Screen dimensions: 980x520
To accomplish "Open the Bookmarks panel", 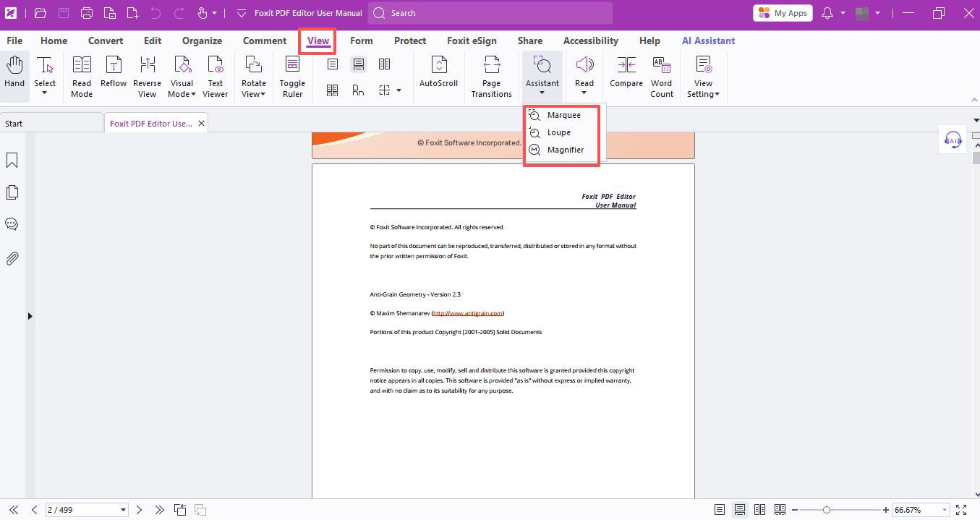I will (x=12, y=161).
